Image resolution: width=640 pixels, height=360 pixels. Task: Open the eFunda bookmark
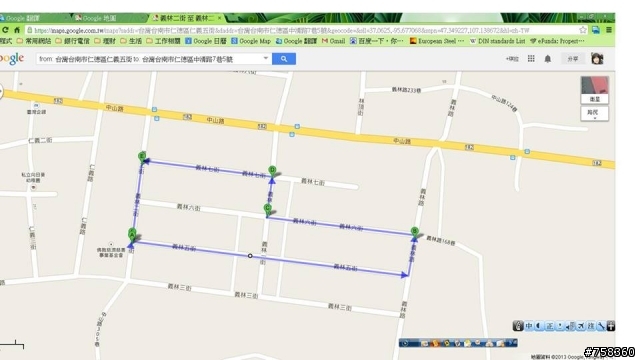557,41
